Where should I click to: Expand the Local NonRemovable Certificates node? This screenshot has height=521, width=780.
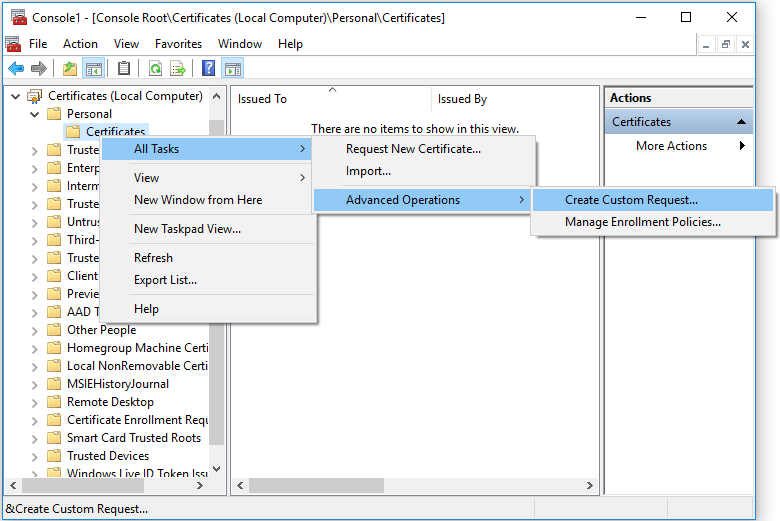coord(34,366)
